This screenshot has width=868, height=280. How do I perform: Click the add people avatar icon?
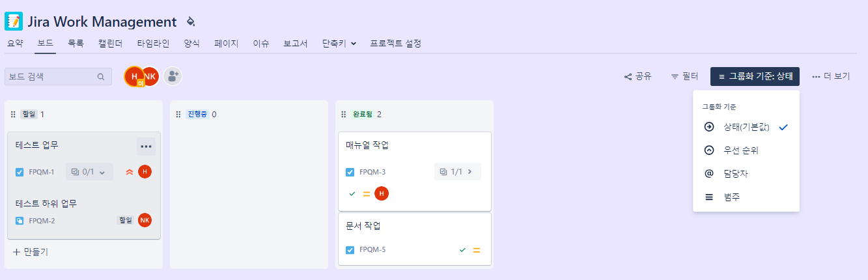[x=173, y=76]
